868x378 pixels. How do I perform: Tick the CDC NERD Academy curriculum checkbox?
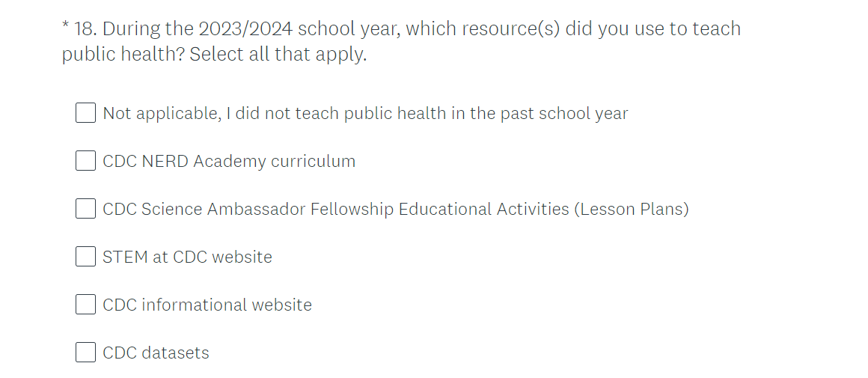85,161
